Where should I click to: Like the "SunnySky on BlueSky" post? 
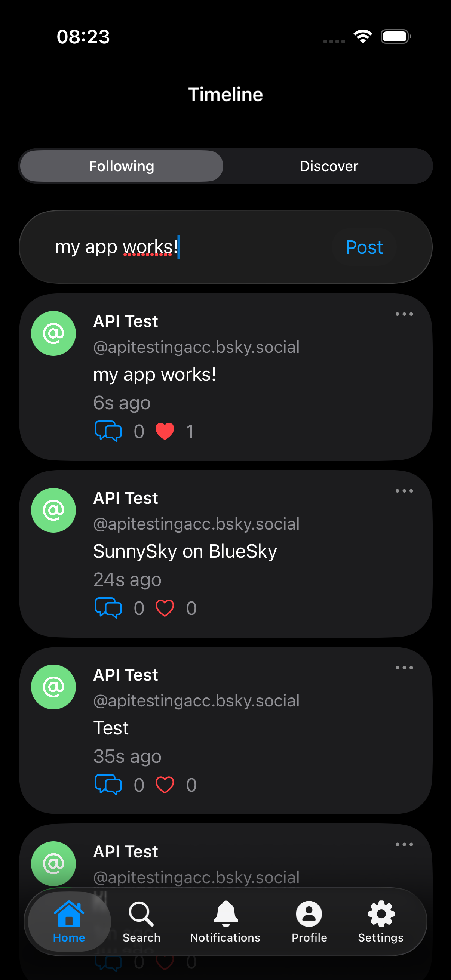165,608
